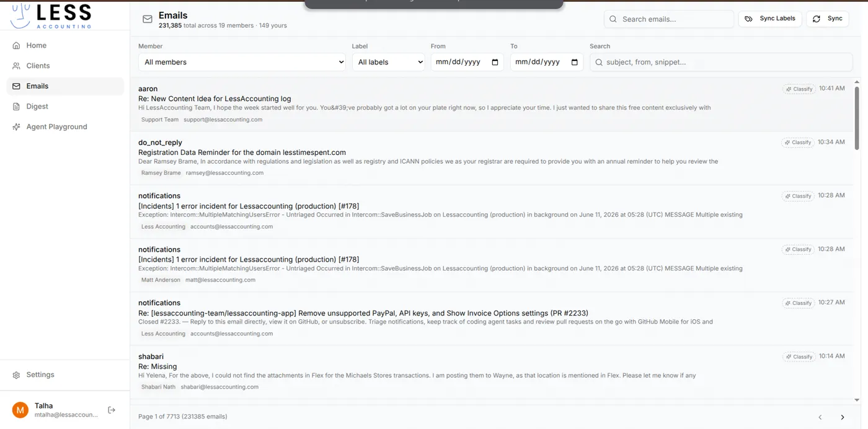Viewport: 868px width, 429px height.
Task: Click the orange M user avatar
Action: pos(20,410)
